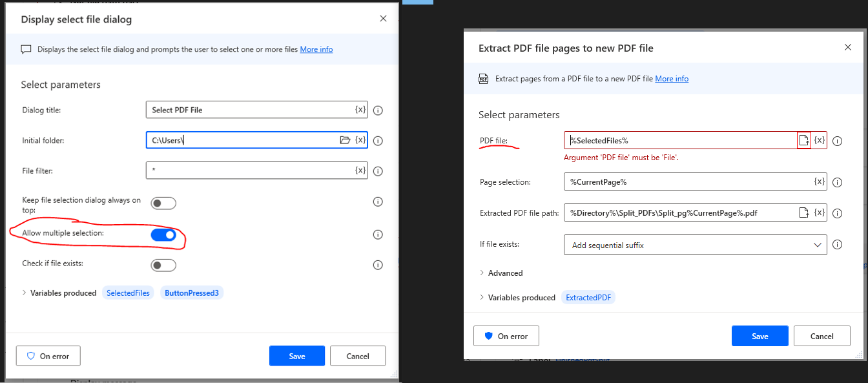This screenshot has width=868, height=383.
Task: Show info icon for If file exists
Action: click(838, 245)
